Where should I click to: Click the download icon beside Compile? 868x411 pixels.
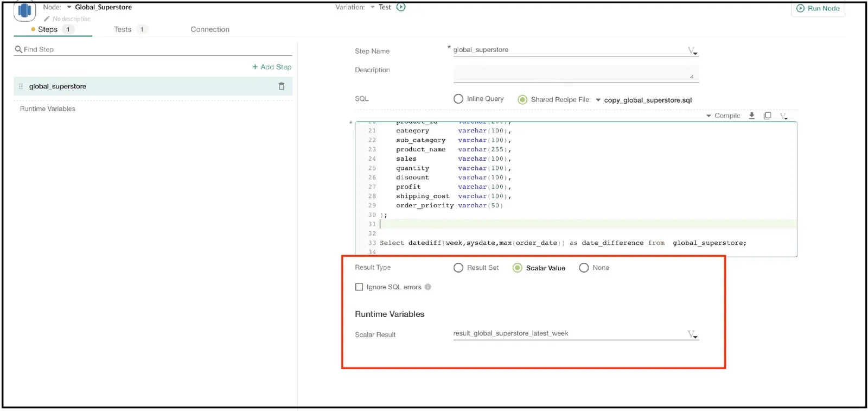pos(751,116)
